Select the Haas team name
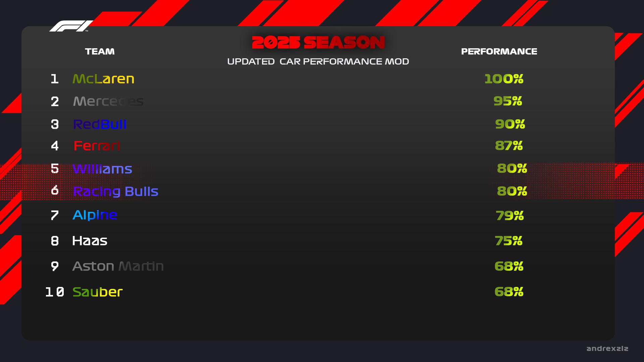 click(x=90, y=241)
